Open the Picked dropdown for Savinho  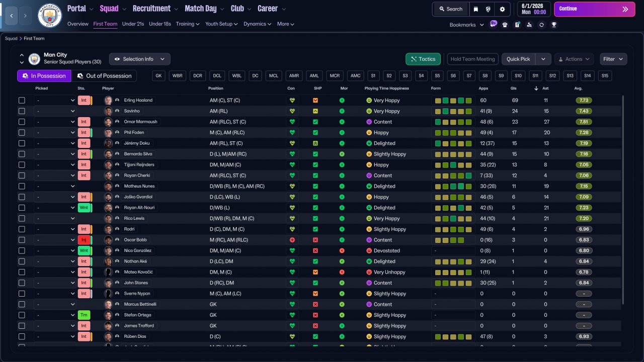point(55,111)
